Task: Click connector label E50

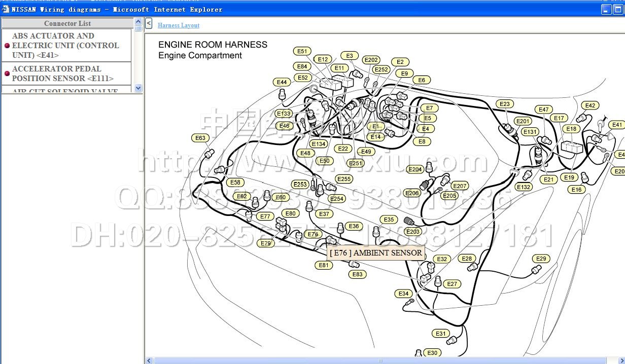Action: 324,161
